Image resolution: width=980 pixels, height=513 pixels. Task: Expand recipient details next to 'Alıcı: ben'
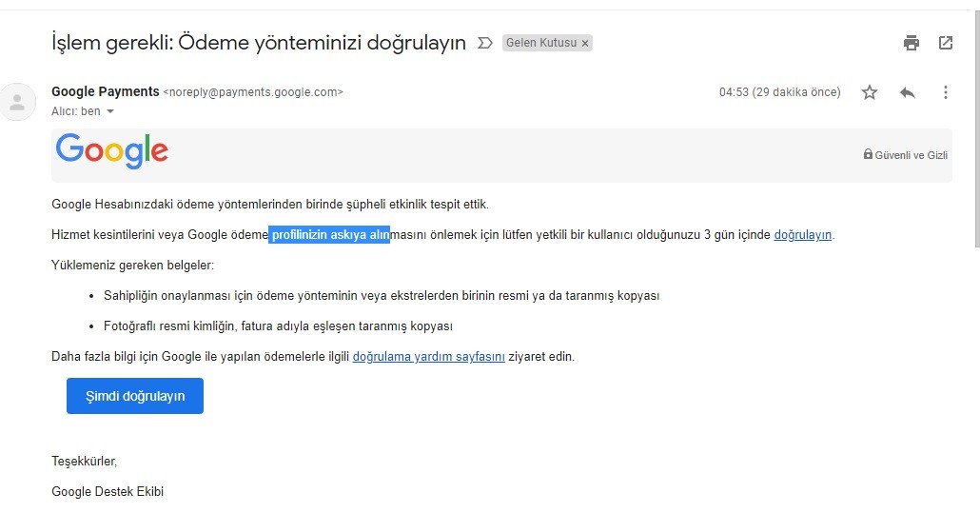[x=110, y=111]
